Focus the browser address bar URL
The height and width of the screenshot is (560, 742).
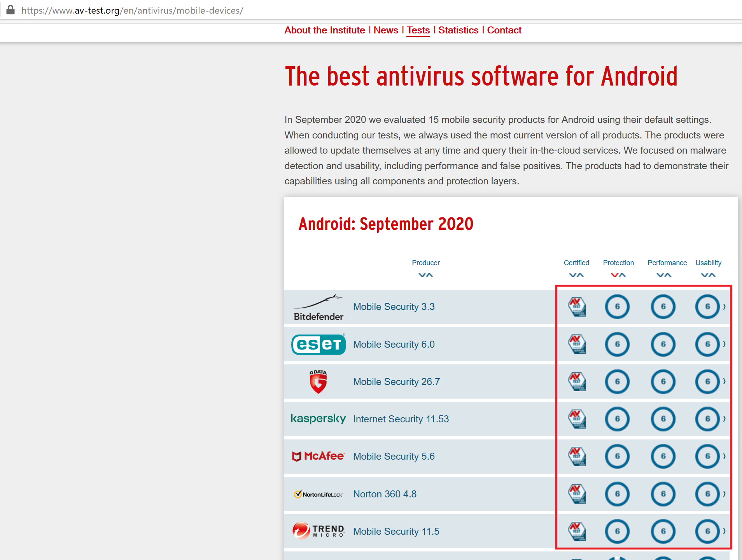tap(132, 10)
